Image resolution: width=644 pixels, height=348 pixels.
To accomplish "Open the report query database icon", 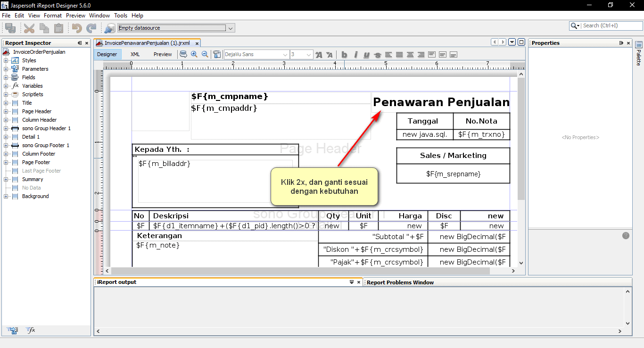I will click(183, 54).
